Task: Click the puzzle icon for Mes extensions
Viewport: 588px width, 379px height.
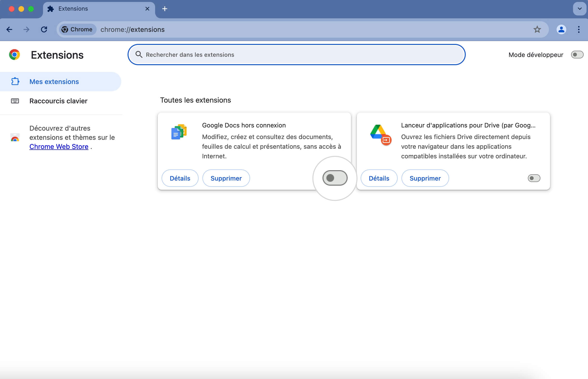Action: tap(15, 81)
